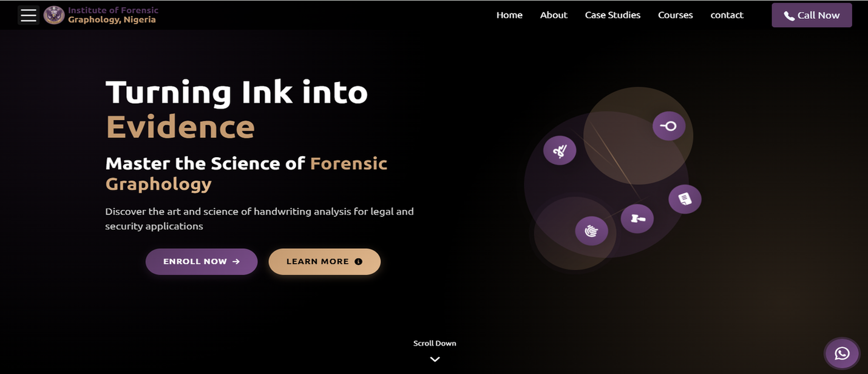The image size is (868, 374).
Task: Click the Institute of Forensic Graphology title
Action: [x=113, y=15]
